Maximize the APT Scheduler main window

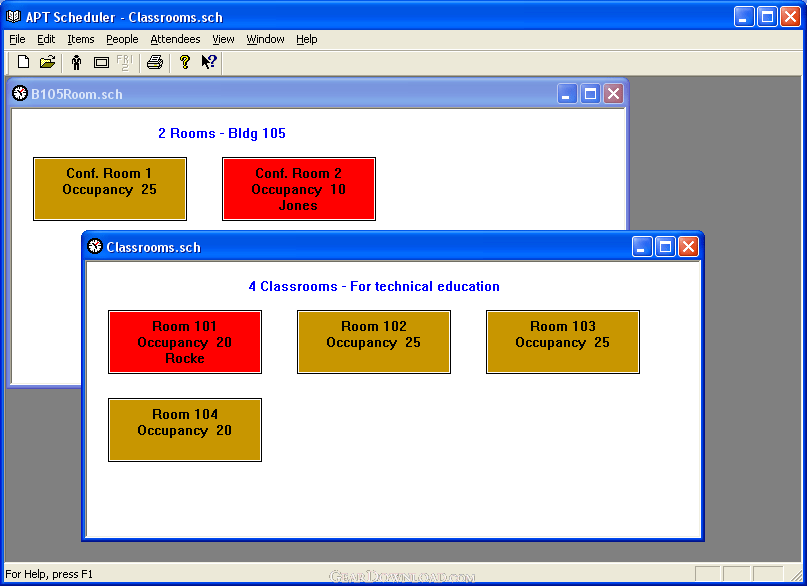pos(767,17)
